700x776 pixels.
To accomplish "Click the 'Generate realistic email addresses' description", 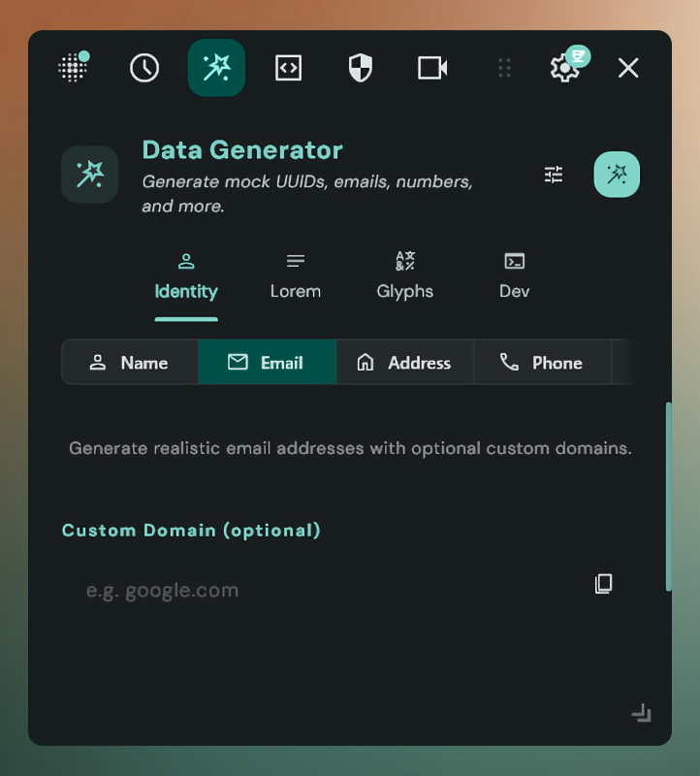I will click(x=350, y=448).
